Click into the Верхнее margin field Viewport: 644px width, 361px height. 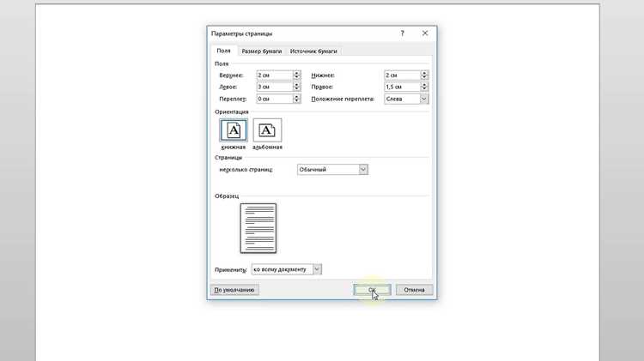point(275,75)
